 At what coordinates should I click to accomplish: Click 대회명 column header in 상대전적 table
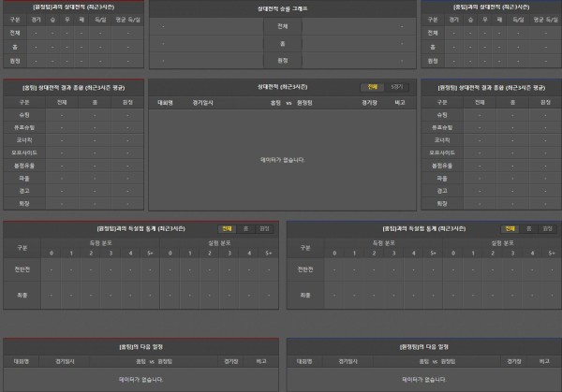tap(166, 100)
